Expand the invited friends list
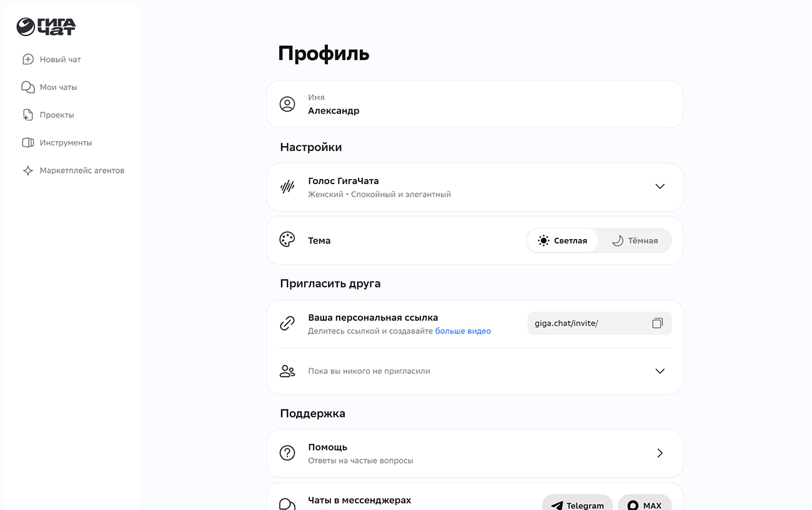Screen dimensions: 812x510 tap(660, 371)
